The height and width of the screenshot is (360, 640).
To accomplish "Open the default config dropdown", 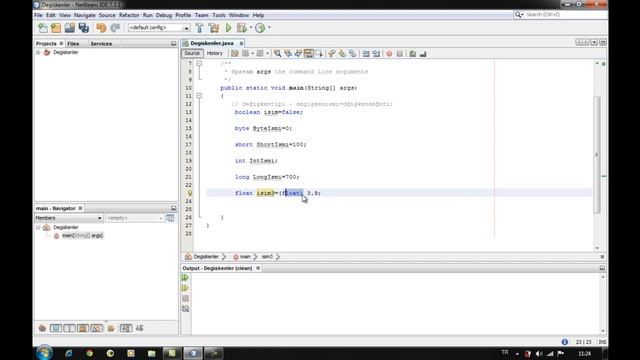I will point(186,28).
